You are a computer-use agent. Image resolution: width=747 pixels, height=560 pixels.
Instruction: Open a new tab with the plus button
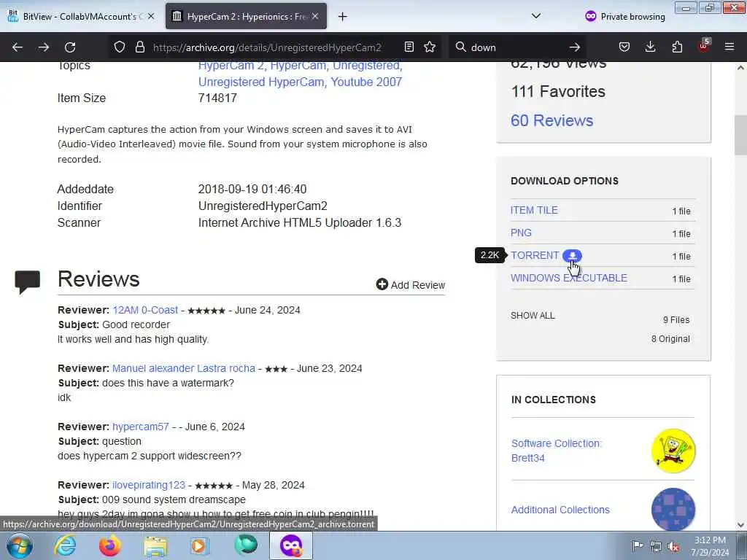pyautogui.click(x=343, y=17)
